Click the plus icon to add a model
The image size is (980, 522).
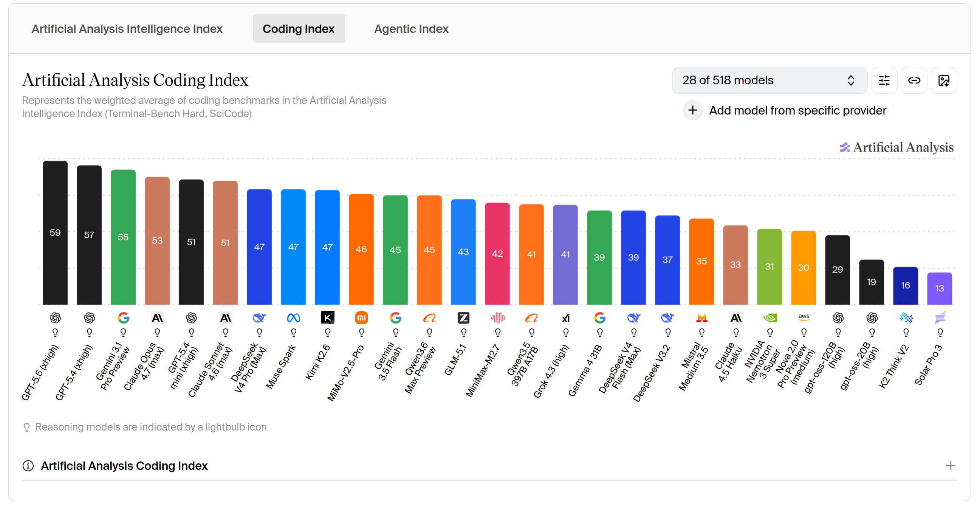coord(692,110)
